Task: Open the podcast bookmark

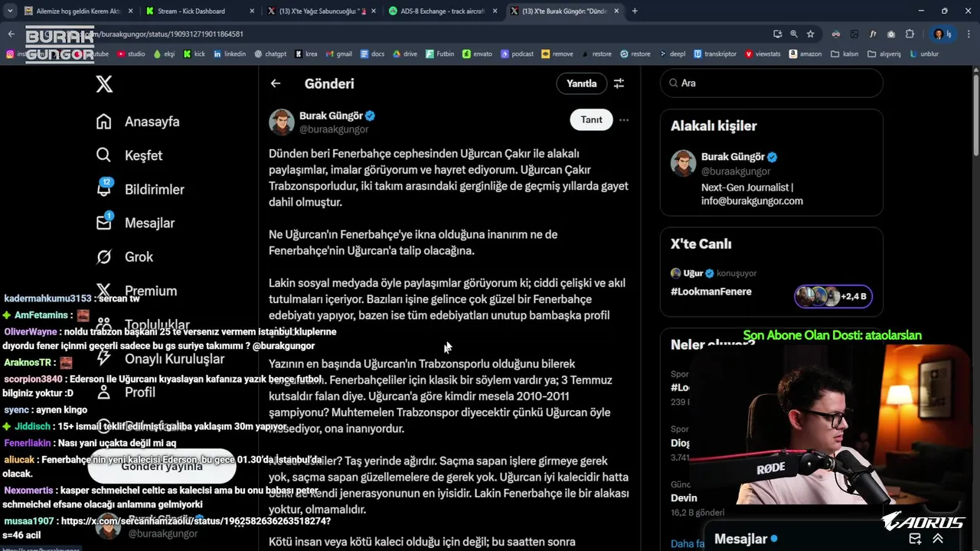Action: (x=517, y=54)
